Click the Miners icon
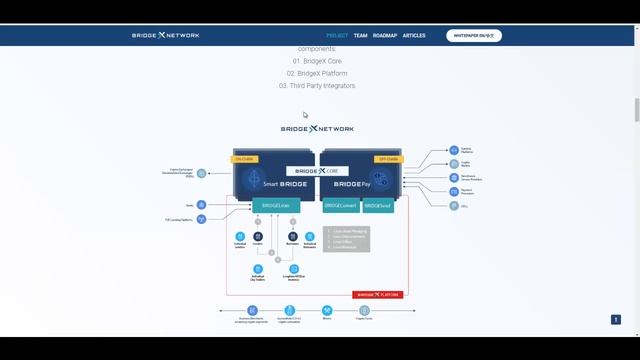This screenshot has width=640, height=360. (327, 310)
